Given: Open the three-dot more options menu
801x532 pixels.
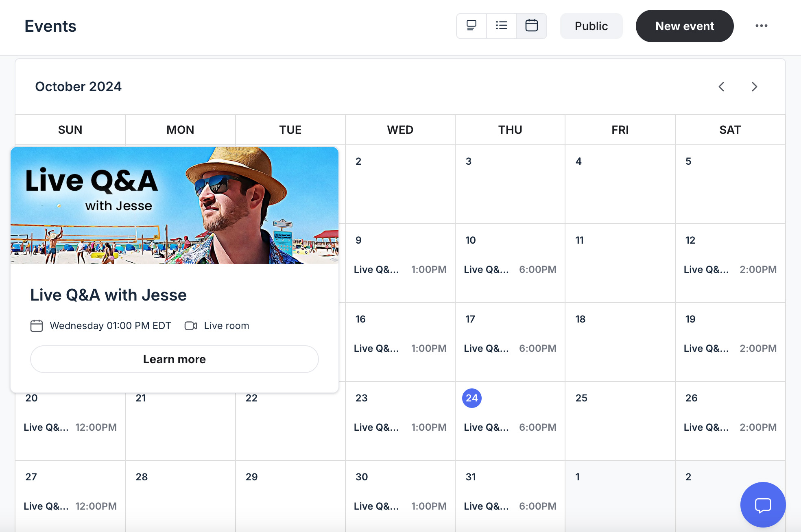Looking at the screenshot, I should click(762, 26).
